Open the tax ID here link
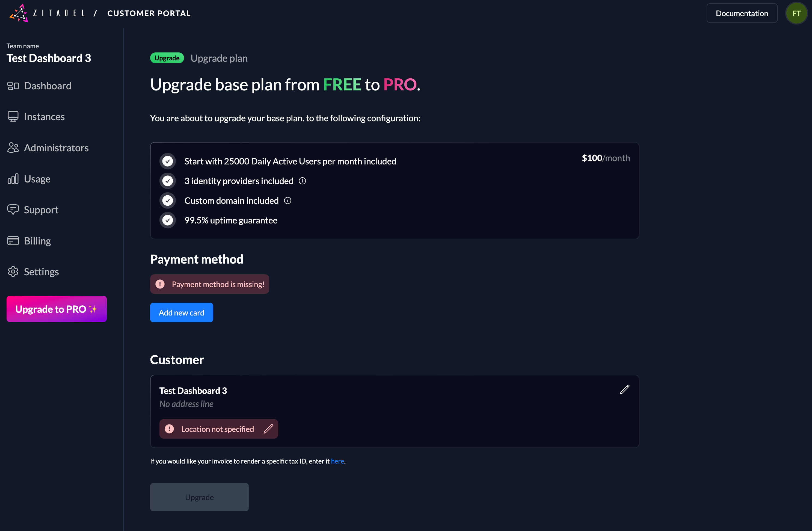 [337, 461]
